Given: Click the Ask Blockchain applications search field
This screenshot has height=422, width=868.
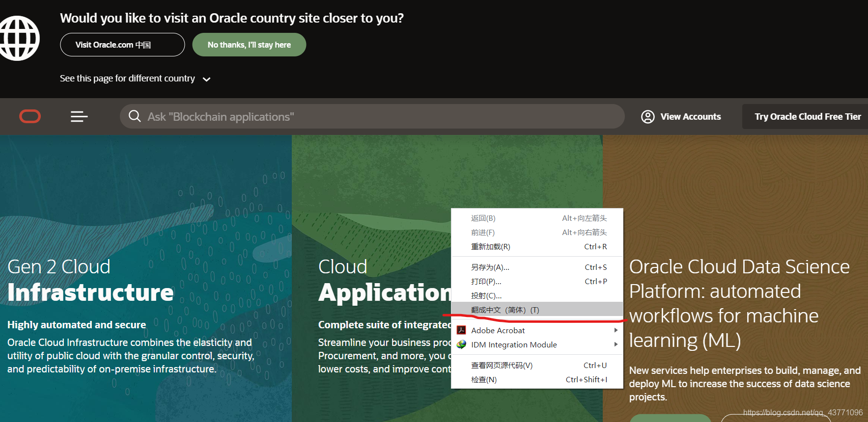Looking at the screenshot, I should (x=372, y=116).
